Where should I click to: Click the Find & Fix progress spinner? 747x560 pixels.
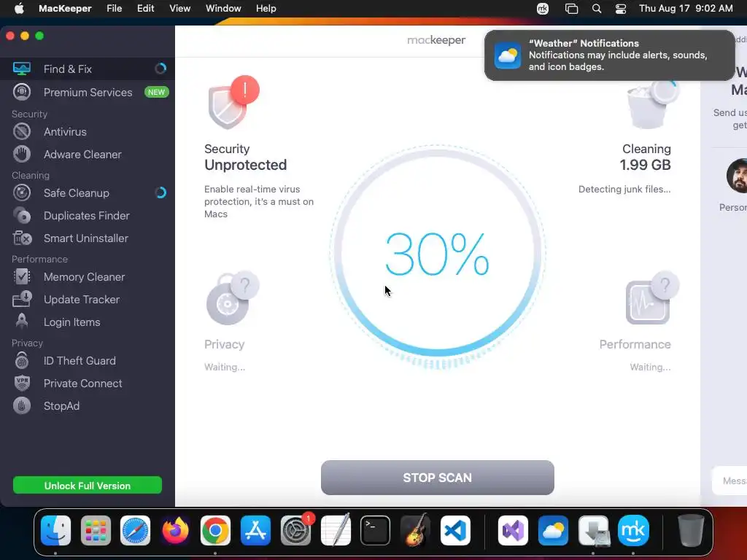160,69
